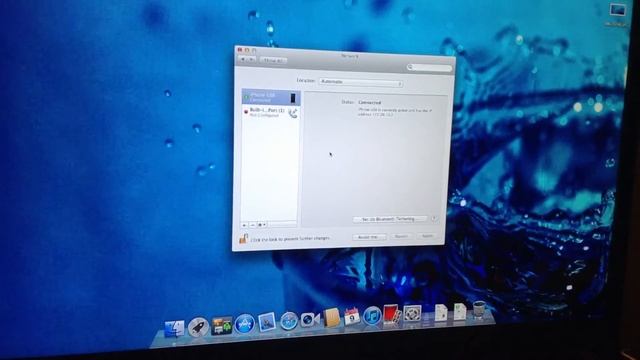Select the iPhone USB service row
Image resolution: width=640 pixels, height=360 pixels.
(x=271, y=98)
